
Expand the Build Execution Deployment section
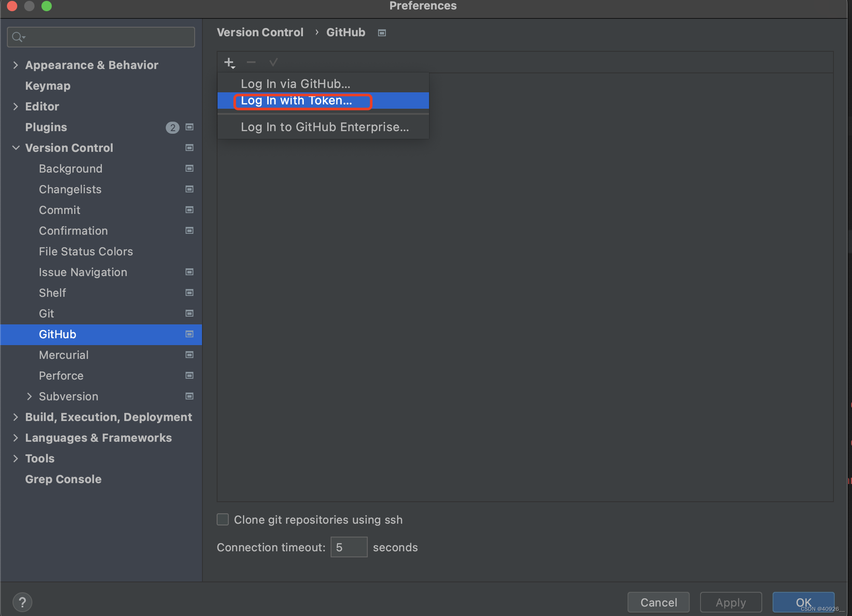tap(15, 416)
